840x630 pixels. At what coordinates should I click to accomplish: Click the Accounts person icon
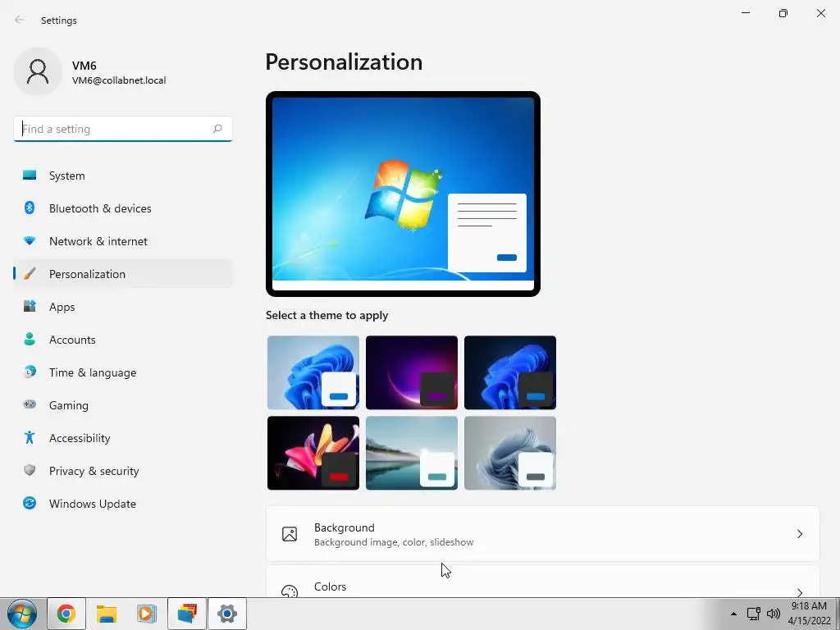point(30,339)
